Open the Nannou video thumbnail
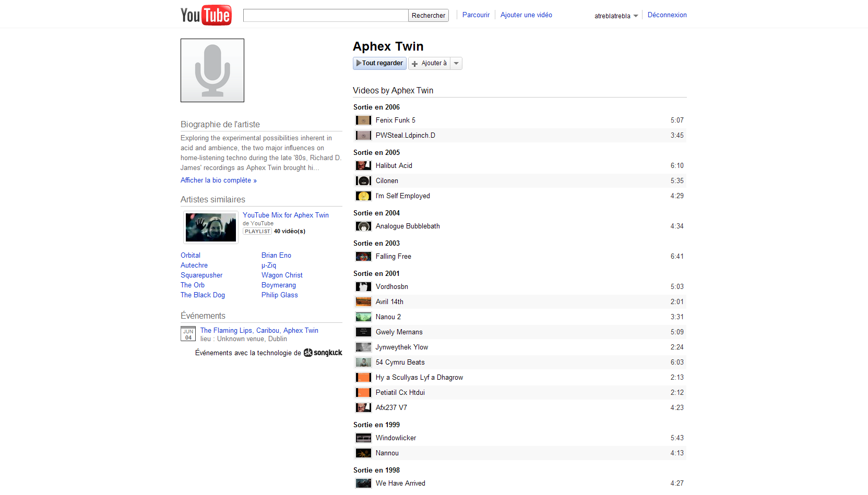The width and height of the screenshot is (868, 495). click(363, 453)
